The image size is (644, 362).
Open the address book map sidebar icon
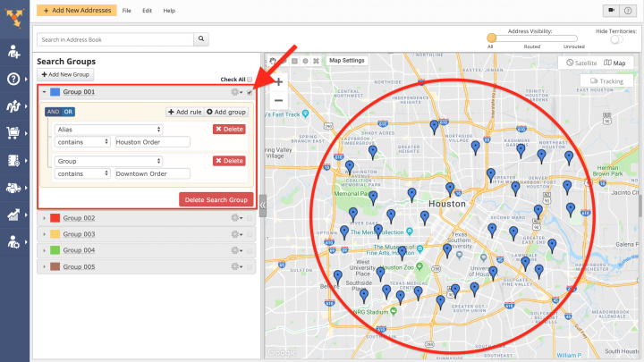coord(13,161)
